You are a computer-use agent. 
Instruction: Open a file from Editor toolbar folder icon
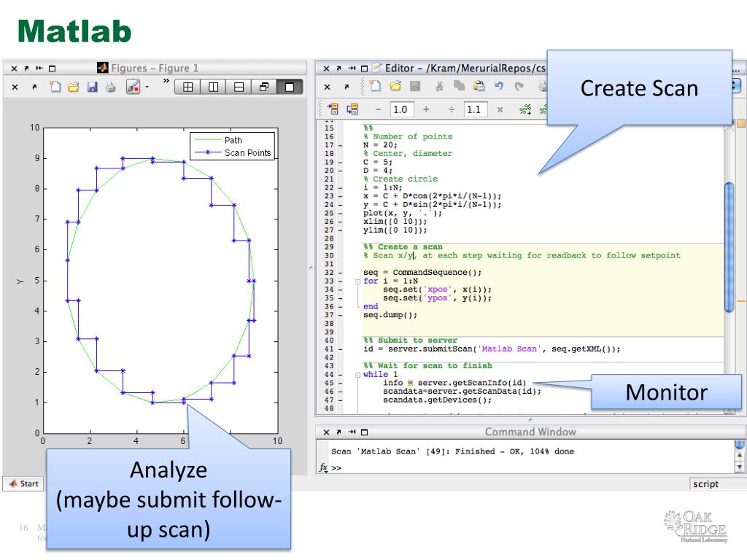[x=395, y=86]
